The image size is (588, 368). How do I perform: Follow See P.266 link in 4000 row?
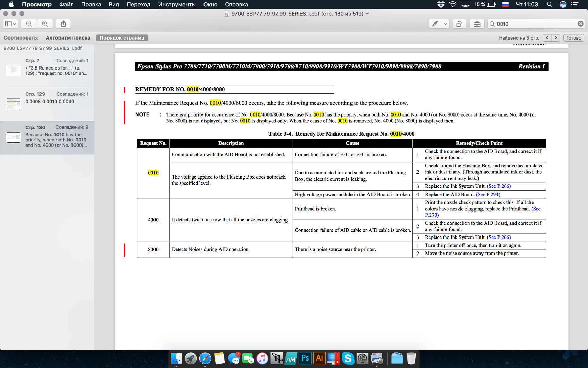point(499,237)
